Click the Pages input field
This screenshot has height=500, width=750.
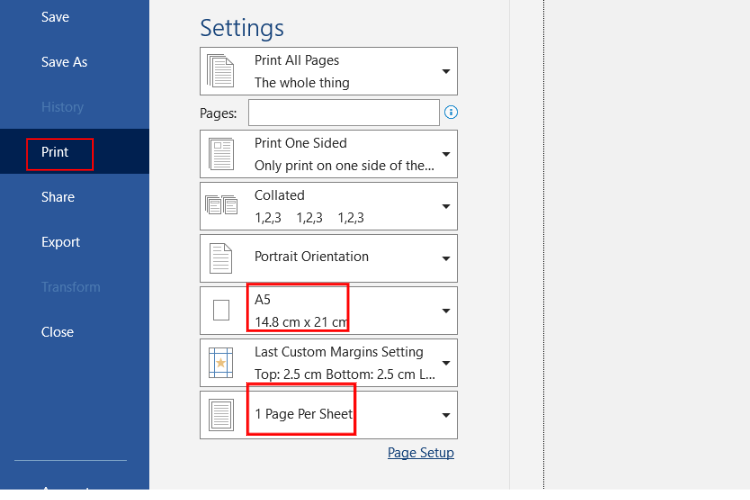pos(343,113)
